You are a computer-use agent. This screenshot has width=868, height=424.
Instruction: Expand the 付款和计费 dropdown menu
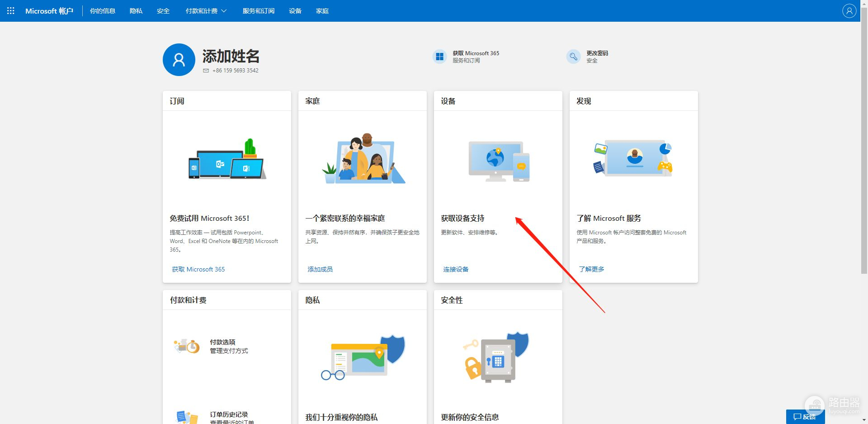pyautogui.click(x=206, y=11)
